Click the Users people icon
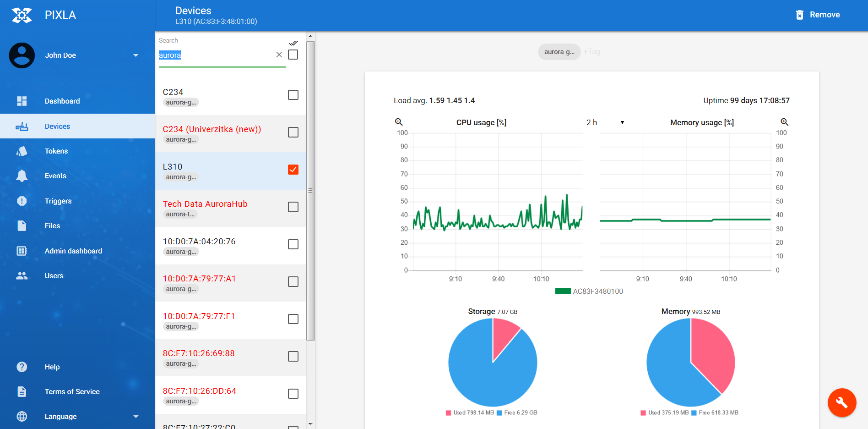 [22, 275]
